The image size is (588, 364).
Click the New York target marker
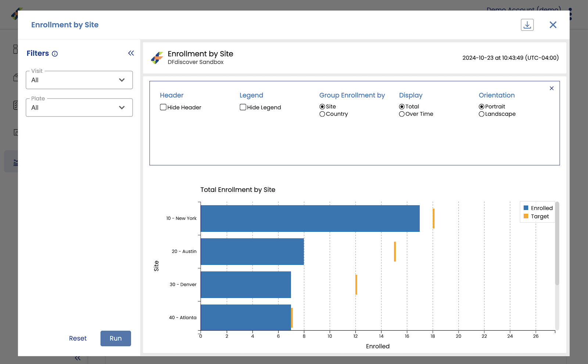click(434, 219)
